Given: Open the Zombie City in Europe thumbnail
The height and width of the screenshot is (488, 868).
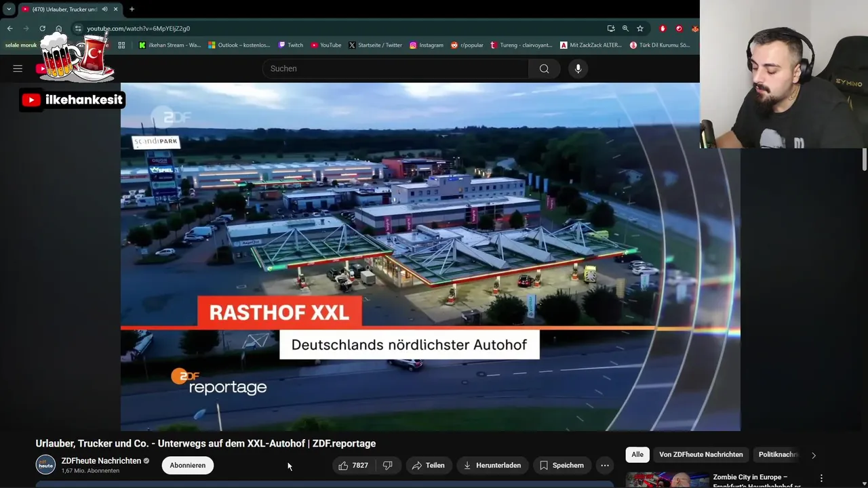Looking at the screenshot, I should 667,480.
